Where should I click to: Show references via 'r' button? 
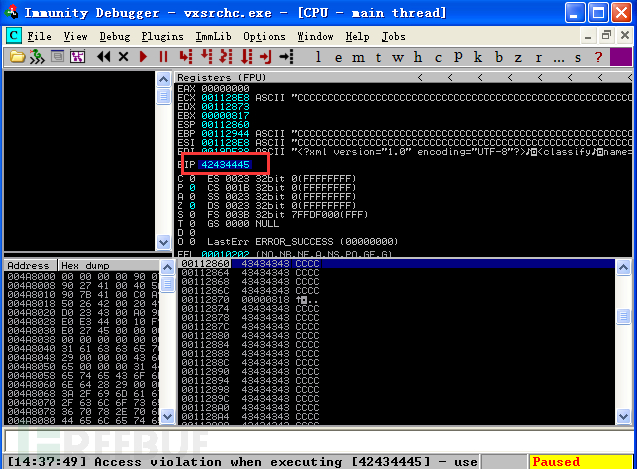538,58
